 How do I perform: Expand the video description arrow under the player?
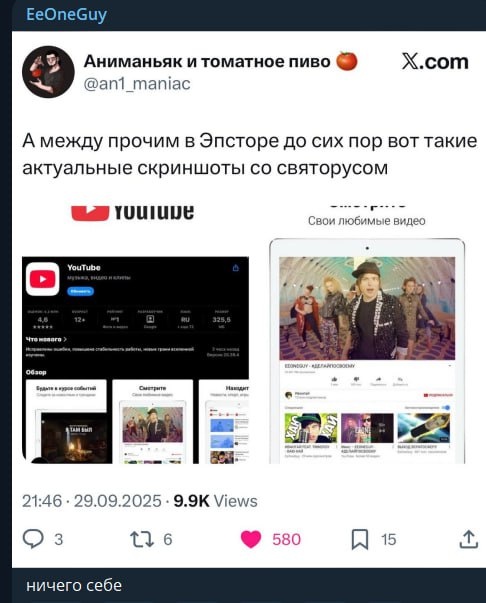449,366
